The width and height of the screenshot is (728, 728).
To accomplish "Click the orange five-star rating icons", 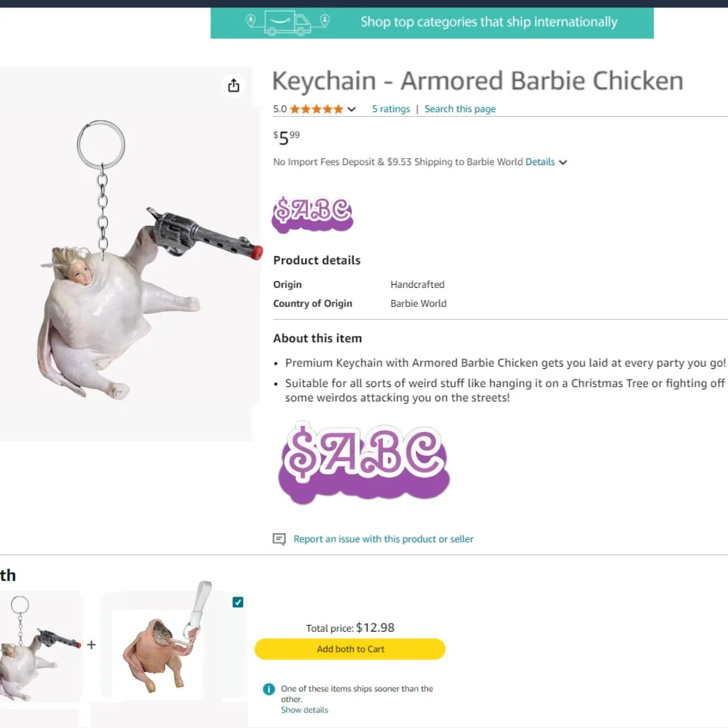I will [316, 109].
